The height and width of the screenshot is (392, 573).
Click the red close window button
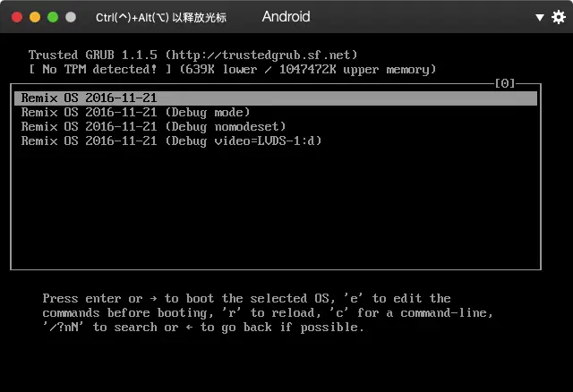pos(17,17)
